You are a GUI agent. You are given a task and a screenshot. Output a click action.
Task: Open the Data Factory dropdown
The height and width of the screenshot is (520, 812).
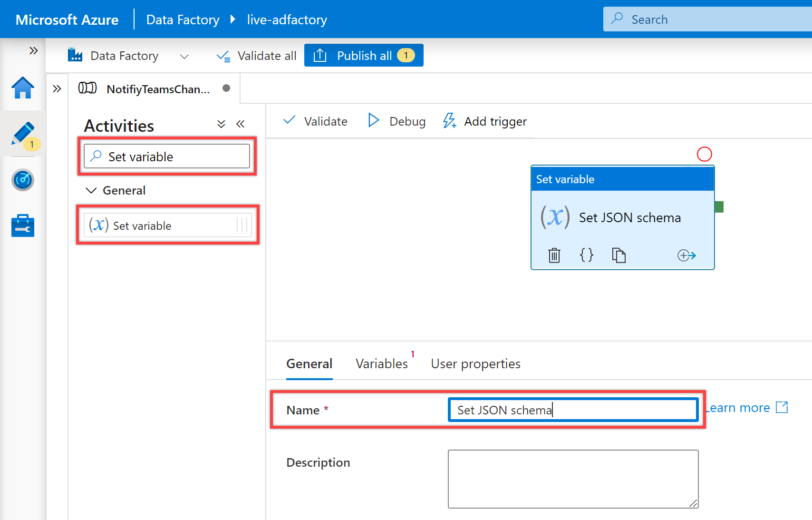point(184,57)
